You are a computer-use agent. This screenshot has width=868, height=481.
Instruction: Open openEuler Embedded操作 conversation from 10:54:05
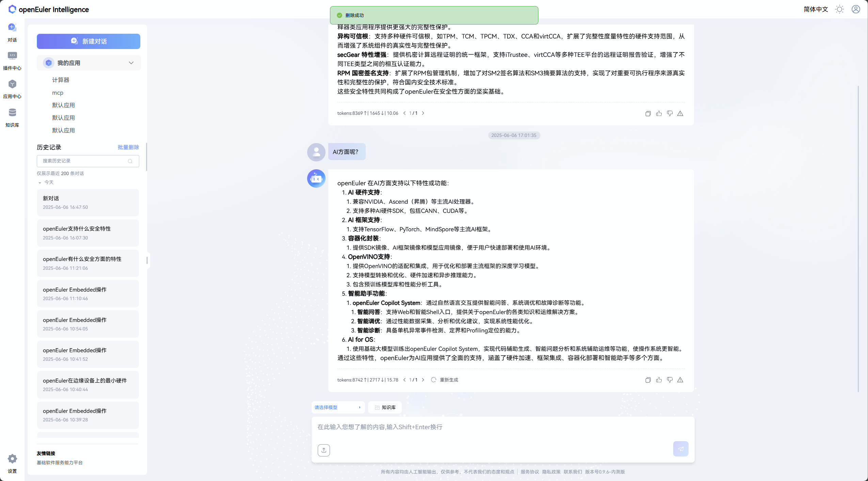[x=88, y=324]
